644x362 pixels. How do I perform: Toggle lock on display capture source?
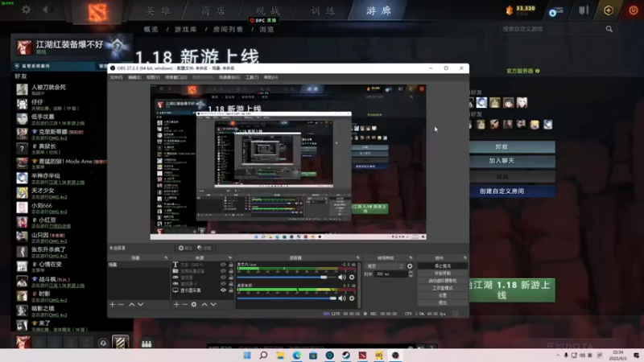[x=231, y=290]
